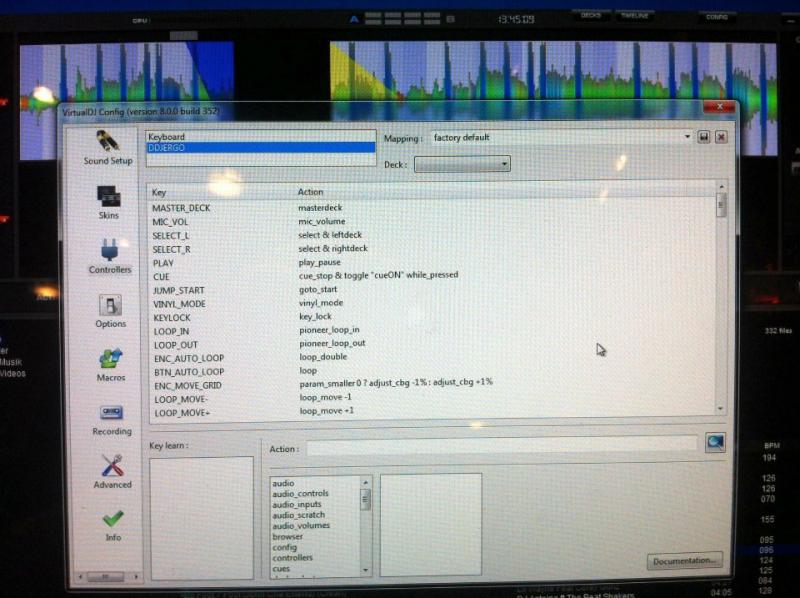Select the LOOP_MOVE+ key row
Image resolution: width=800 pixels, height=598 pixels.
tap(433, 412)
